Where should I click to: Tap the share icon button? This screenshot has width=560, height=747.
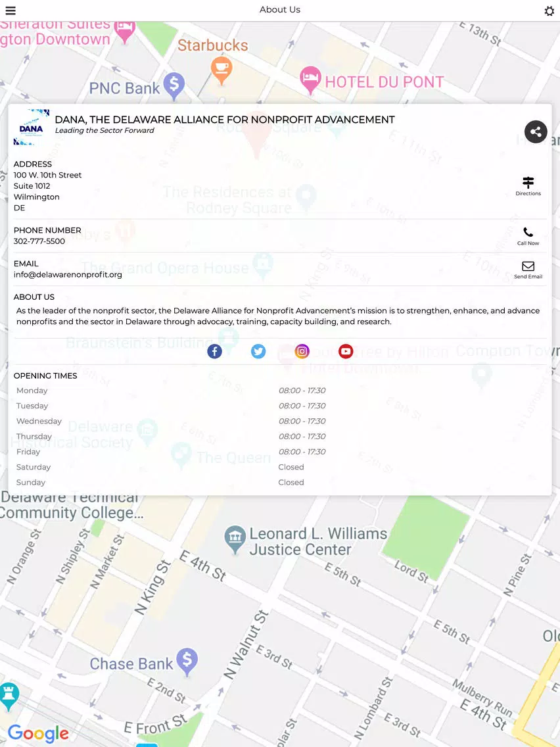coord(536,132)
